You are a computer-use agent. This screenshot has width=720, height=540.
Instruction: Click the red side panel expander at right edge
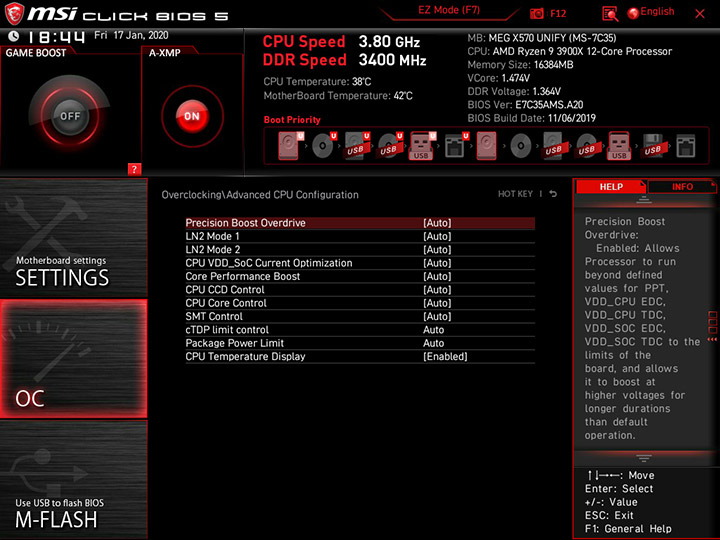713,326
